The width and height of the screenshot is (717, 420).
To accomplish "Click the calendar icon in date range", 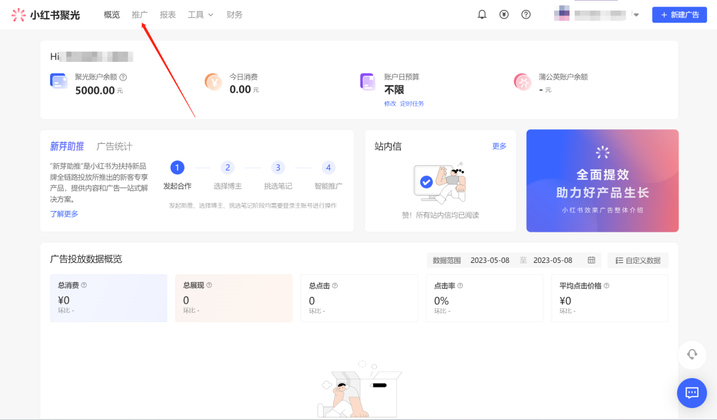I will [x=591, y=260].
